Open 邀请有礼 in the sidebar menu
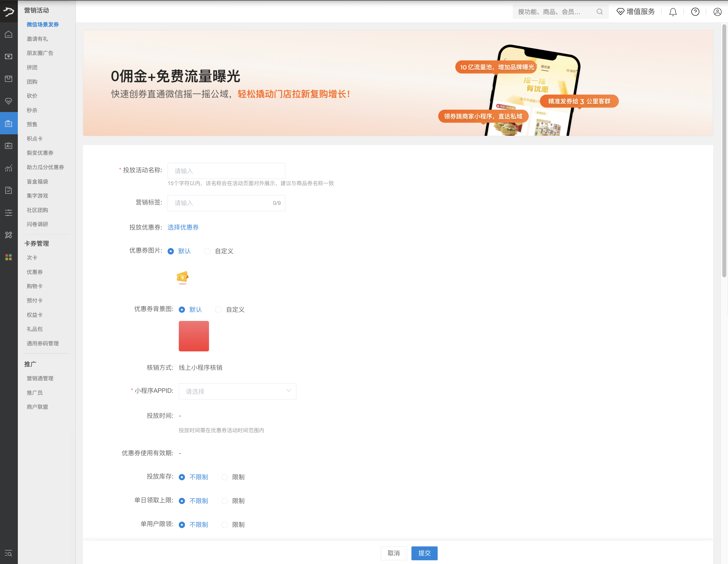 [37, 39]
